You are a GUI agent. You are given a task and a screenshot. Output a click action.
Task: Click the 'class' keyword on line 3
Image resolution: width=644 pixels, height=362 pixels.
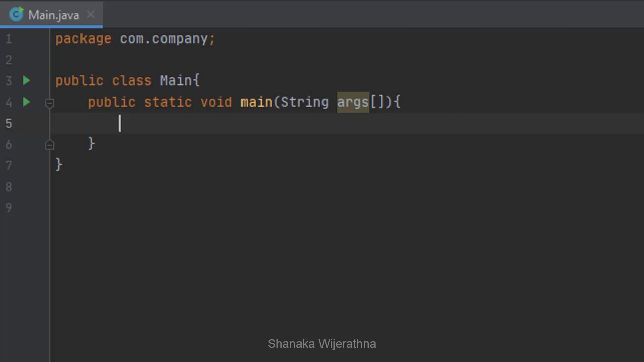coord(131,81)
